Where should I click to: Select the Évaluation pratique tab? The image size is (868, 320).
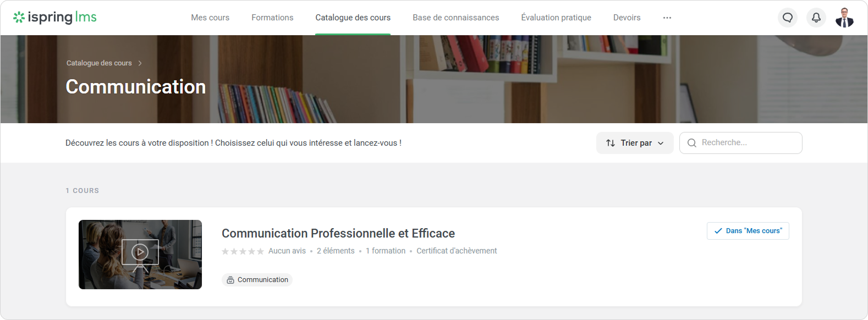click(x=556, y=18)
